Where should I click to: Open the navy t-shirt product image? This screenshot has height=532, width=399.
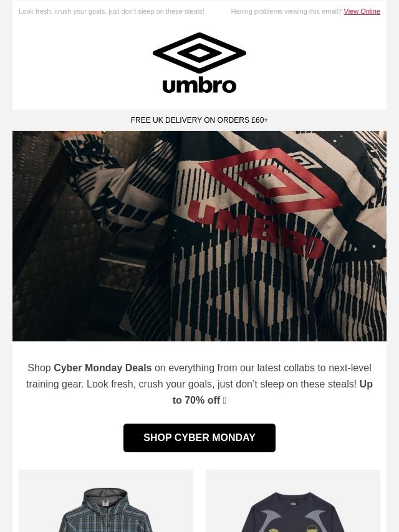[x=293, y=501]
